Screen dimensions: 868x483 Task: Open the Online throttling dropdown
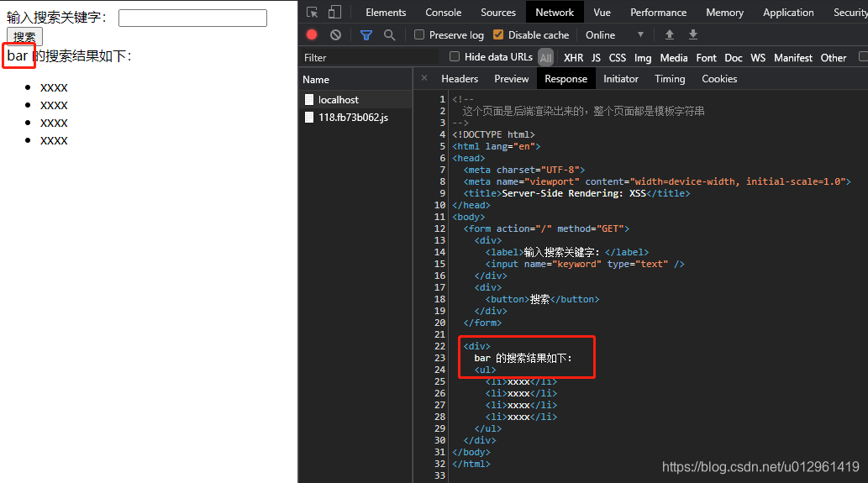(x=614, y=34)
